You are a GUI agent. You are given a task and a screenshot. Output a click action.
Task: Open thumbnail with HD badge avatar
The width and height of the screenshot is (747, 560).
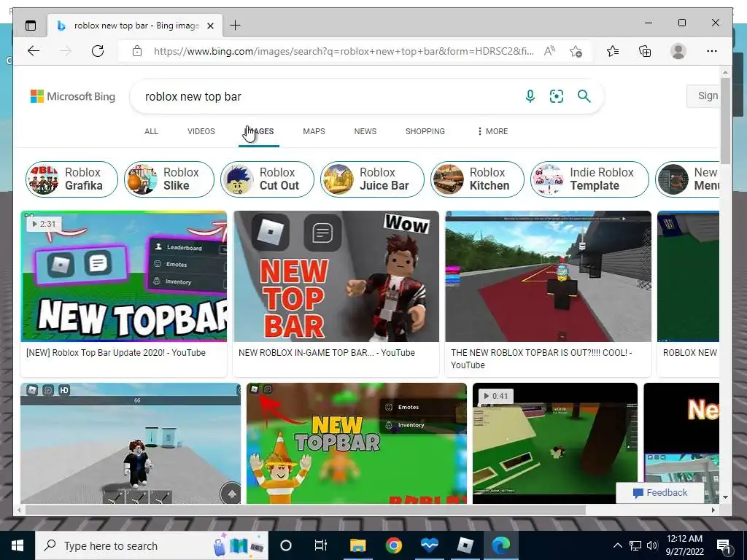point(131,443)
